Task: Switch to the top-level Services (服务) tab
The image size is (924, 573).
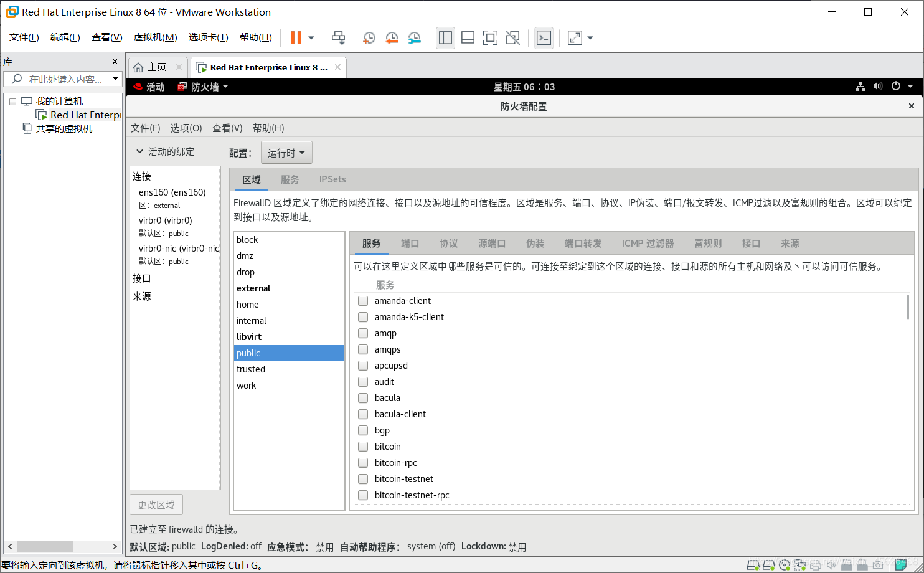Action: click(290, 179)
